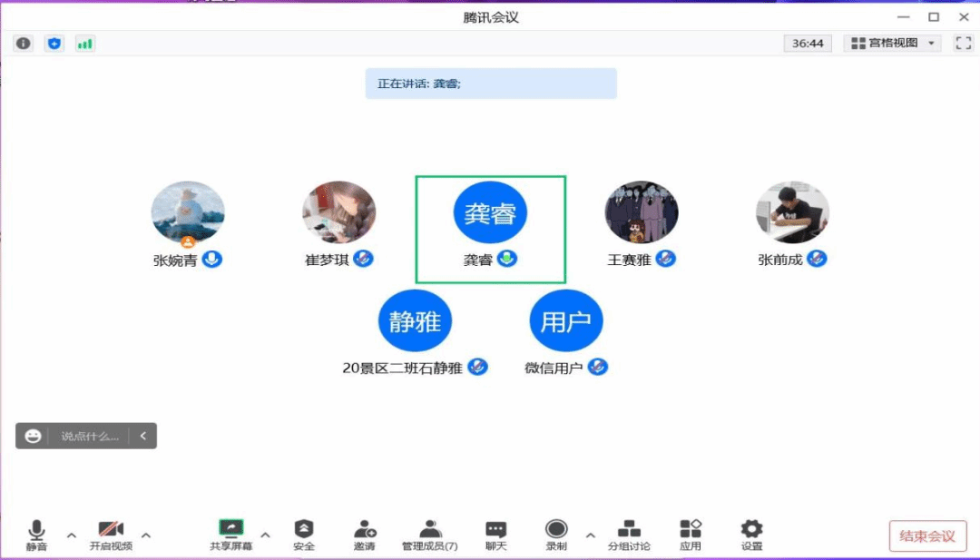The width and height of the screenshot is (980, 560).
Task: Close the 腾讯会议 window
Action: [x=964, y=17]
